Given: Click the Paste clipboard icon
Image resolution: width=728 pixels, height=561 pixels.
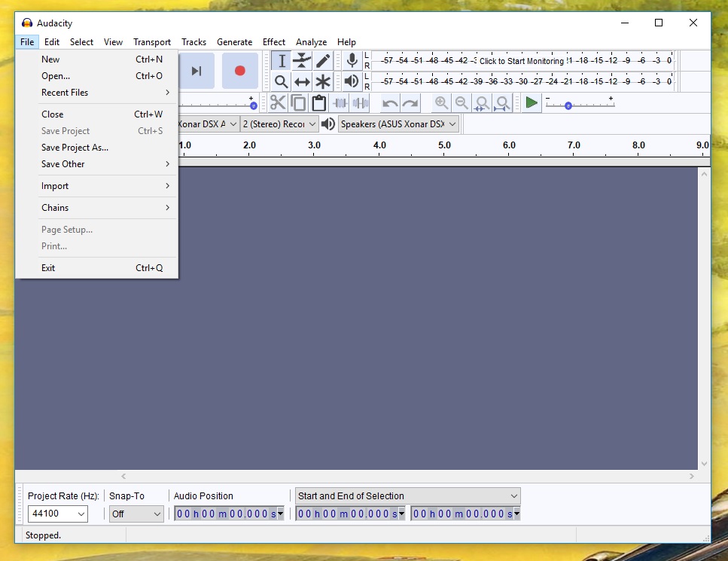Looking at the screenshot, I should tap(319, 102).
